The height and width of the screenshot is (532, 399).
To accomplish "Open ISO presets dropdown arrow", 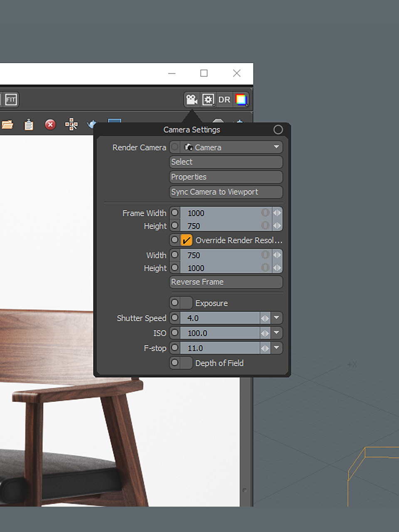I will click(x=276, y=333).
